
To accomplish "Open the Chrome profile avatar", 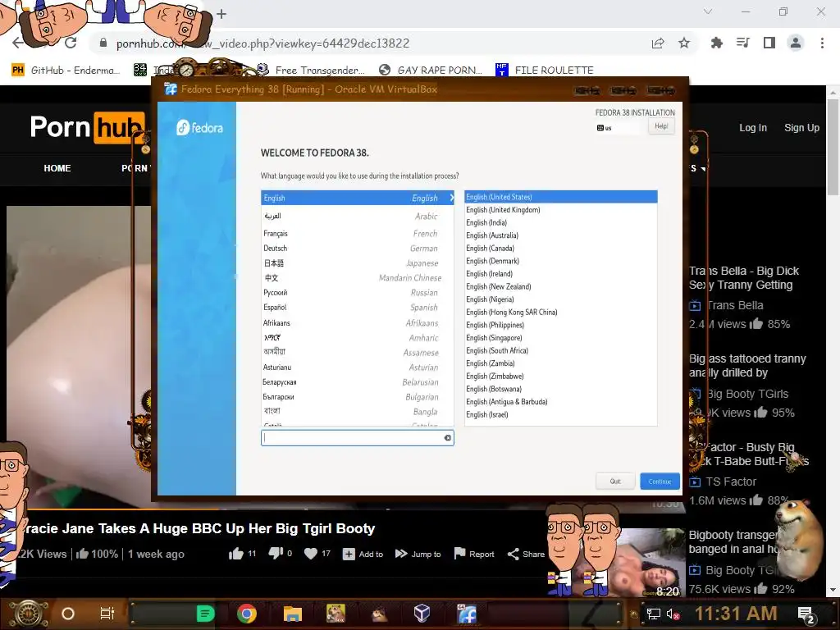I will pyautogui.click(x=796, y=43).
